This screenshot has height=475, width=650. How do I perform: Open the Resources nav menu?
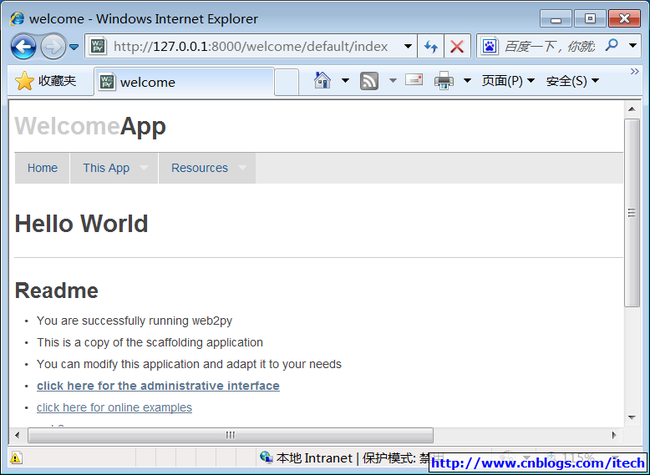[x=207, y=168]
